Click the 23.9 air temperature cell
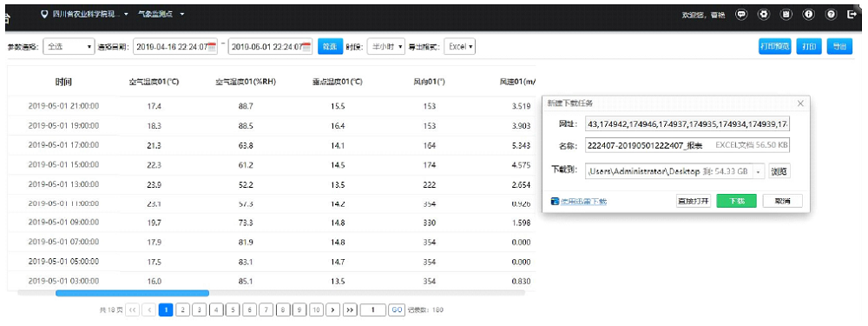The width and height of the screenshot is (868, 326). (x=154, y=184)
